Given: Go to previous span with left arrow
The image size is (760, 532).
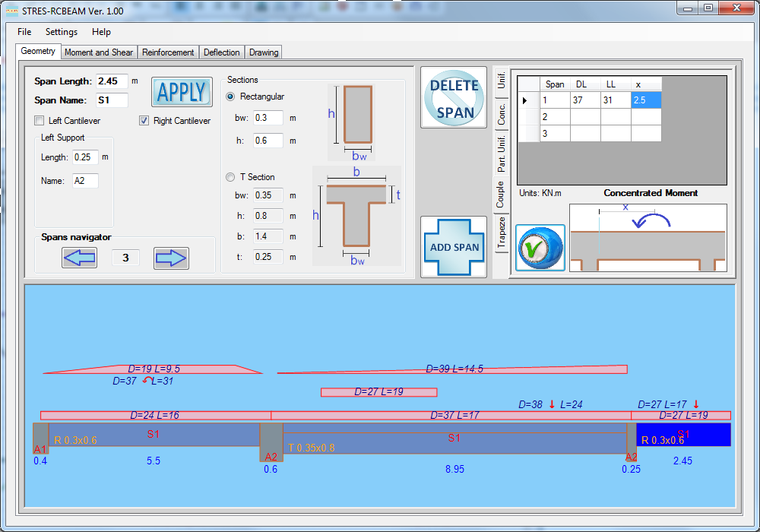Looking at the screenshot, I should point(80,258).
